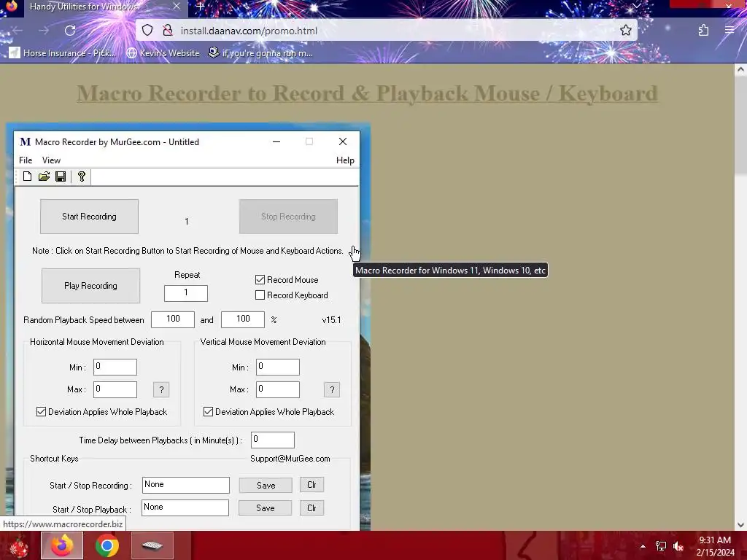Image resolution: width=747 pixels, height=560 pixels.
Task: Open a new tab with the plus icon
Action: [x=200, y=7]
